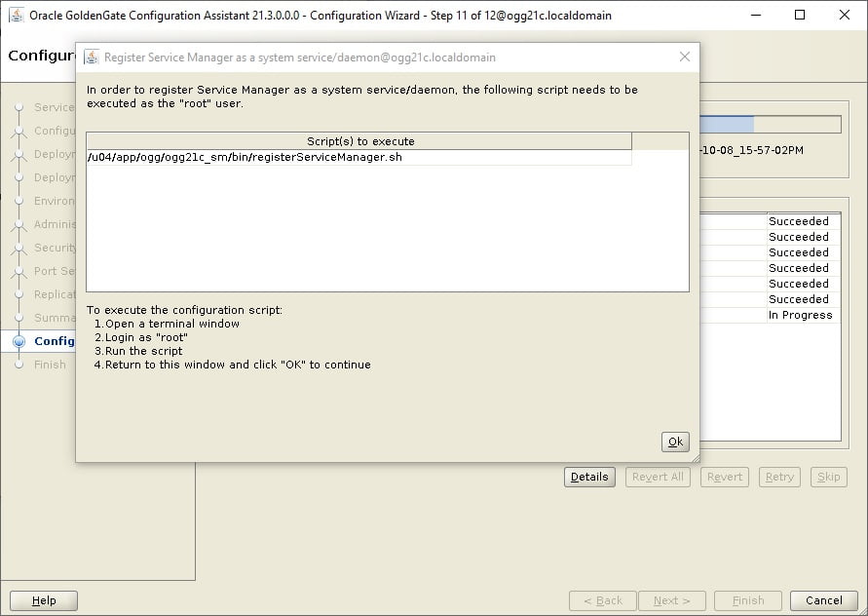The height and width of the screenshot is (616, 868).
Task: Click the In Progress status cell
Action: [804, 315]
